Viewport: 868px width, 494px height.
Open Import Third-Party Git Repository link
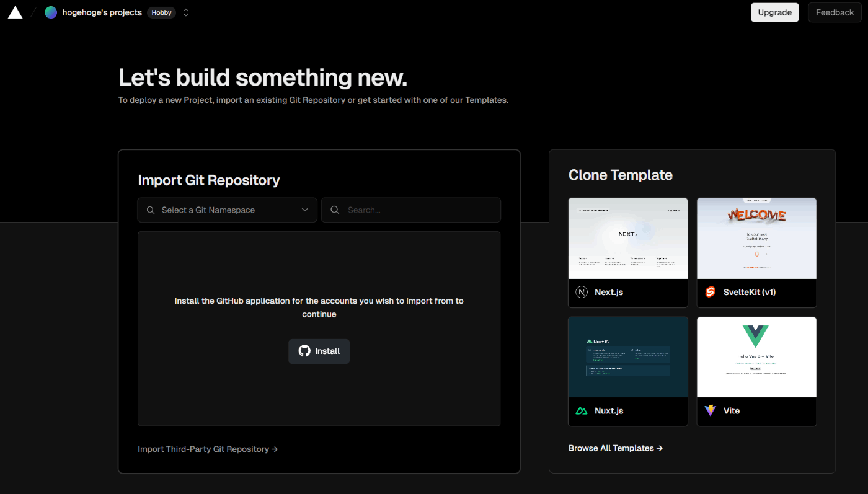tap(208, 449)
